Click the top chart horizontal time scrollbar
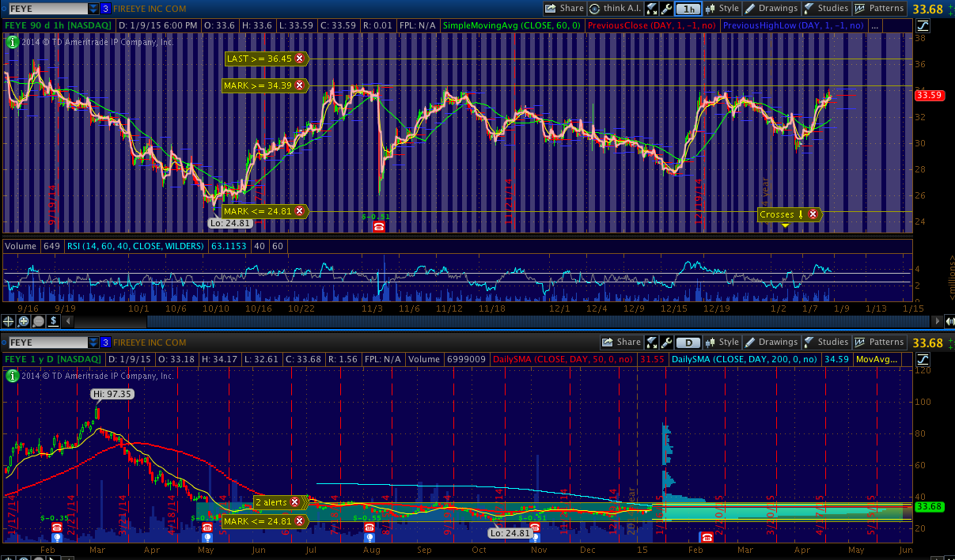This screenshot has height=560, width=955. pos(475,321)
